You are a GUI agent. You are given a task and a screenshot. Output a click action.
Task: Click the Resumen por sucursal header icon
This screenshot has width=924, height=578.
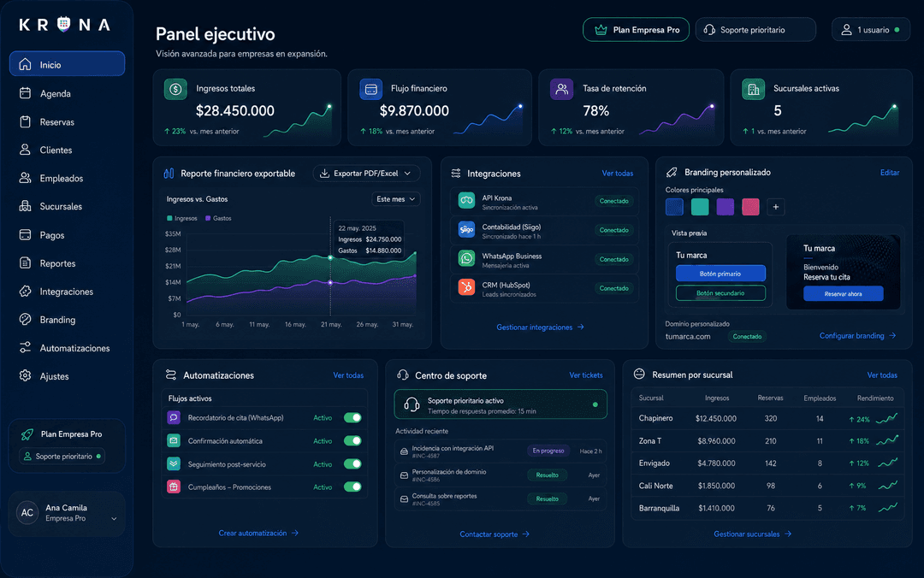tap(639, 375)
